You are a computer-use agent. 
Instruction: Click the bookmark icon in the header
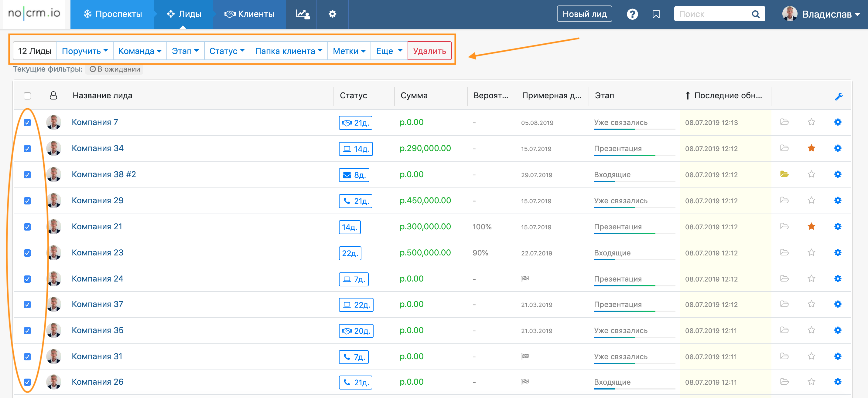tap(656, 14)
